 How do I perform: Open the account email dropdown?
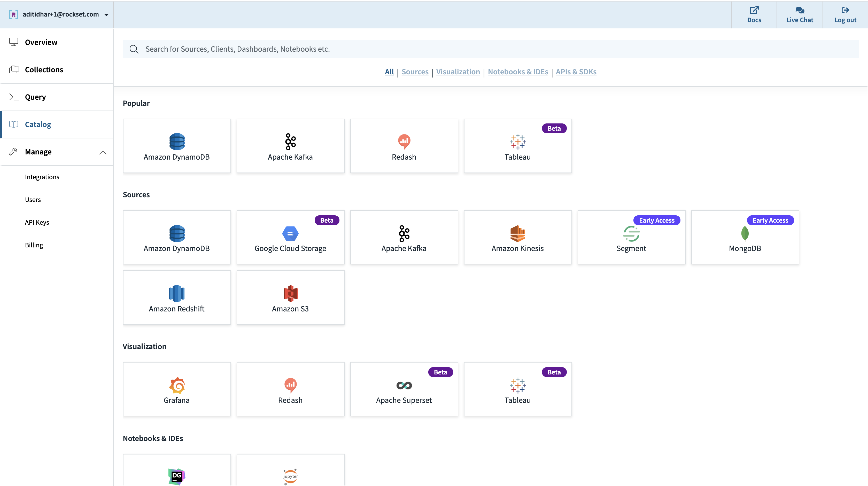pos(106,15)
